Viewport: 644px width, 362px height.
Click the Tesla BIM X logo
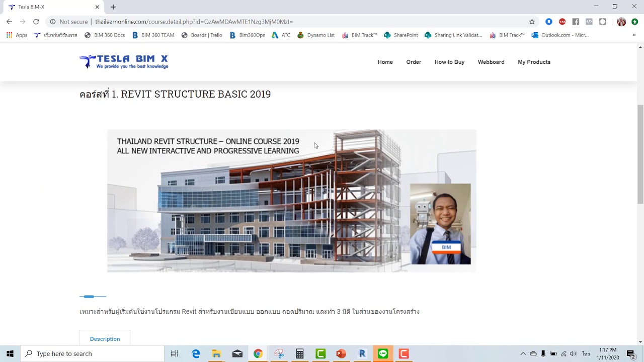(124, 62)
